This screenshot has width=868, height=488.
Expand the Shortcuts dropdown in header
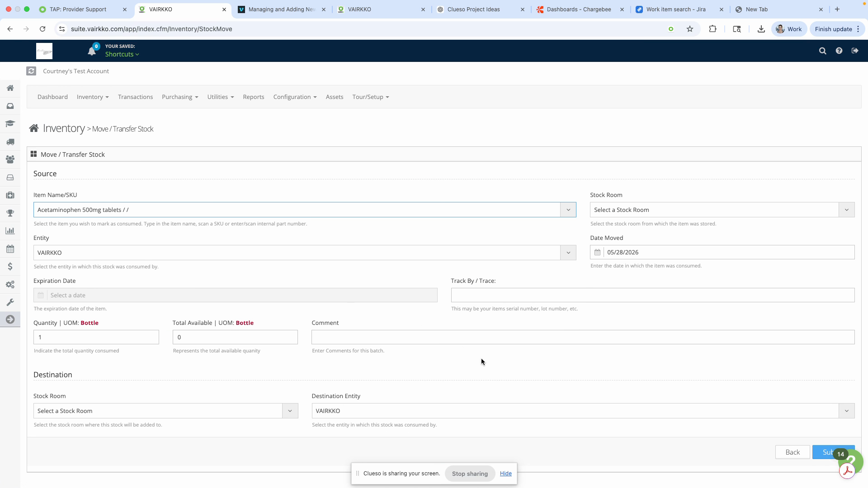click(x=122, y=54)
